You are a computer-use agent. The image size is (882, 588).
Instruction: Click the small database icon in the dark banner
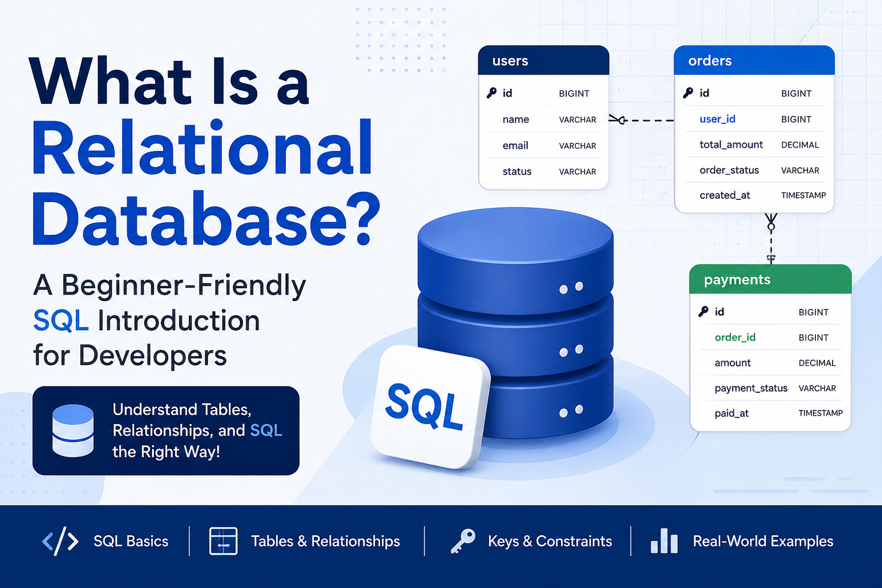tap(73, 431)
